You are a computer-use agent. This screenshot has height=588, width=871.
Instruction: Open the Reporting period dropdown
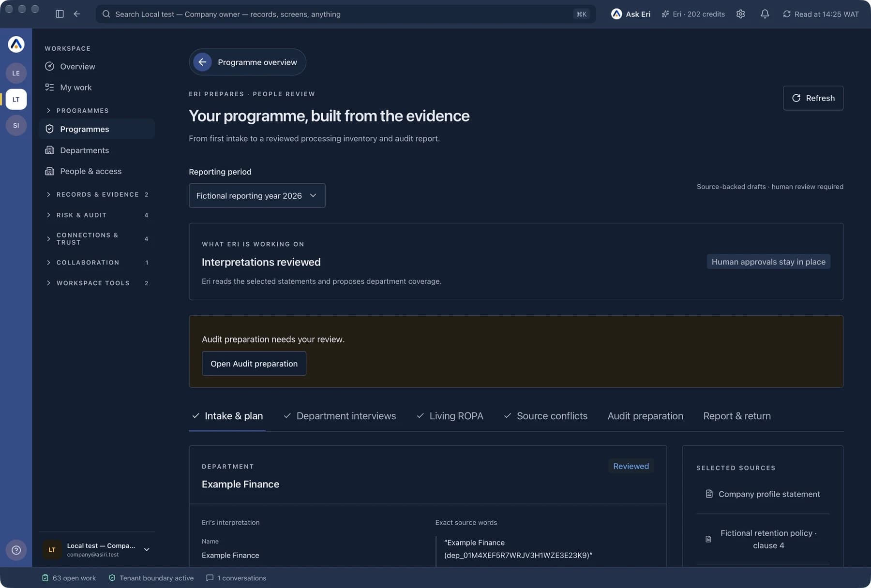[257, 195]
